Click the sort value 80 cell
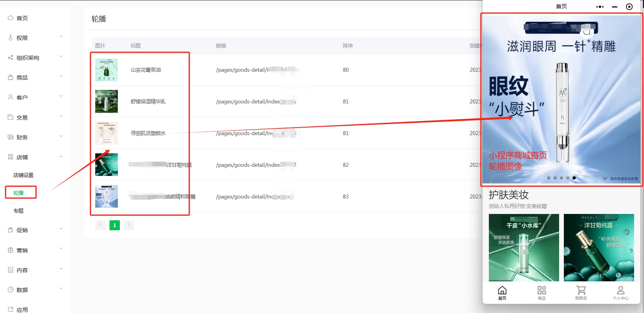Screen dimensions: 644x313 click(346, 70)
